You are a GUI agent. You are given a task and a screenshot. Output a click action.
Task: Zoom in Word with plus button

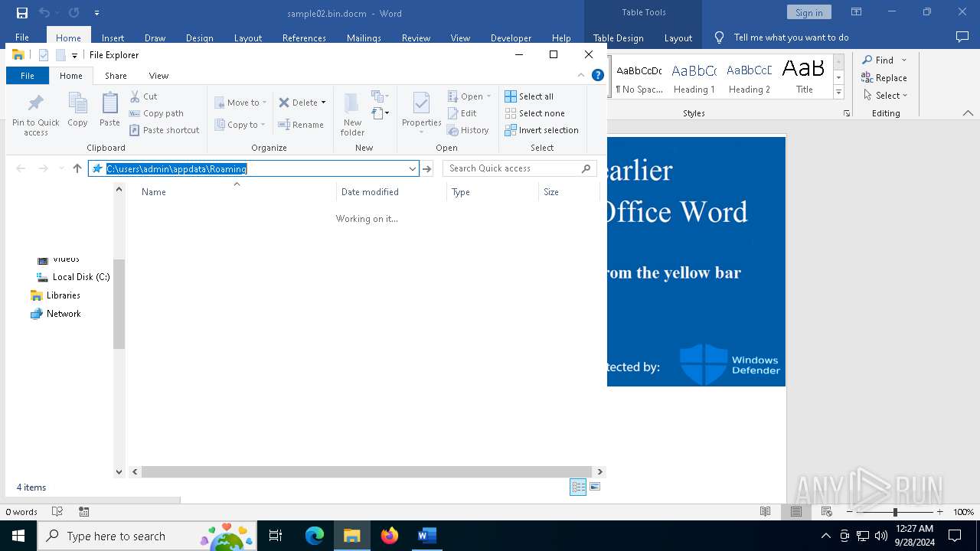point(939,511)
